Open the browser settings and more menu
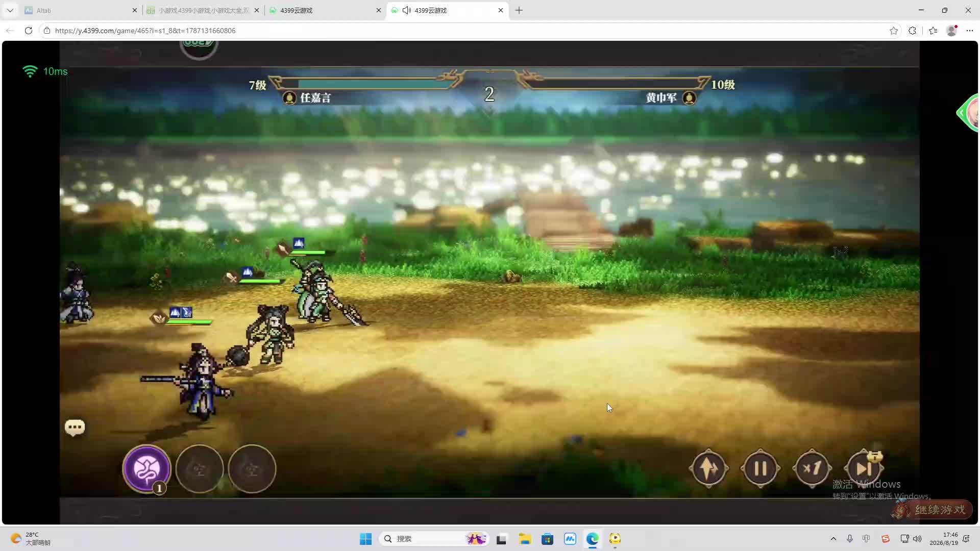980x551 pixels. 970,31
